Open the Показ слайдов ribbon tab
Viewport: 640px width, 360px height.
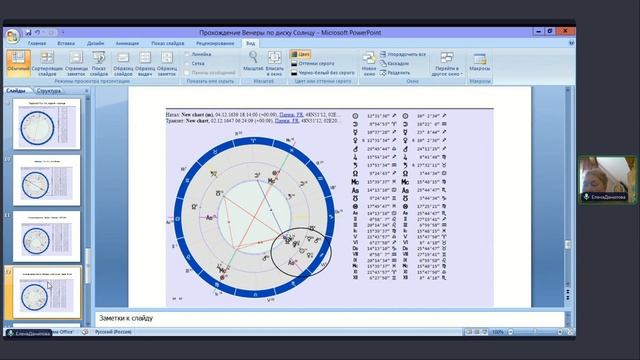point(168,43)
